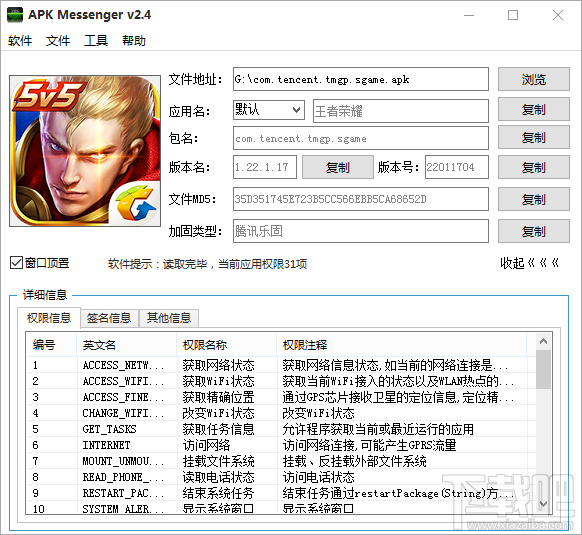Select row 5 GET_TASKS
This screenshot has width=582, height=535.
click(281, 429)
